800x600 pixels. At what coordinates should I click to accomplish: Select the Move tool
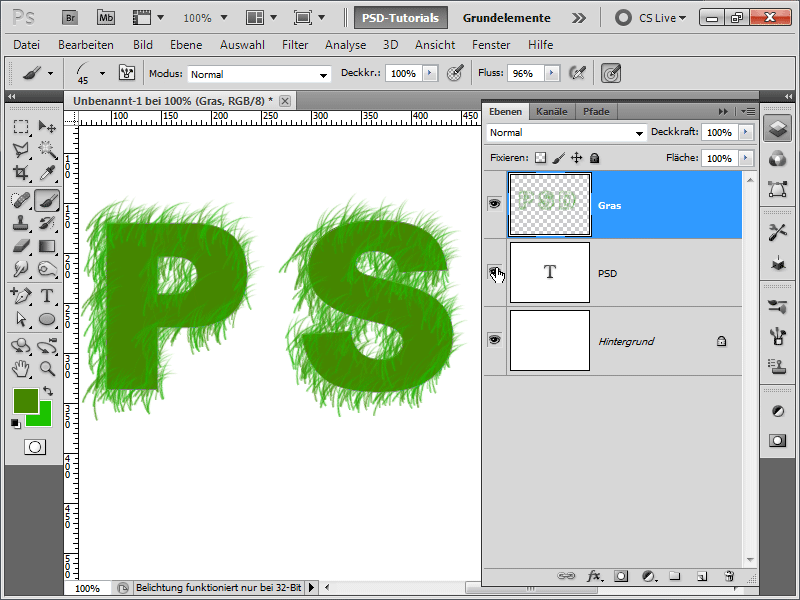coord(47,127)
